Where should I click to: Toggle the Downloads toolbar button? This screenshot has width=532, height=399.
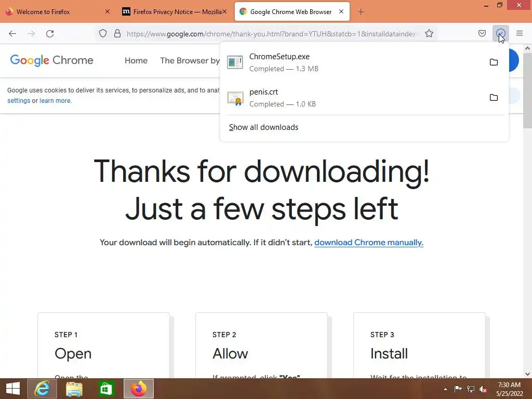tap(500, 33)
